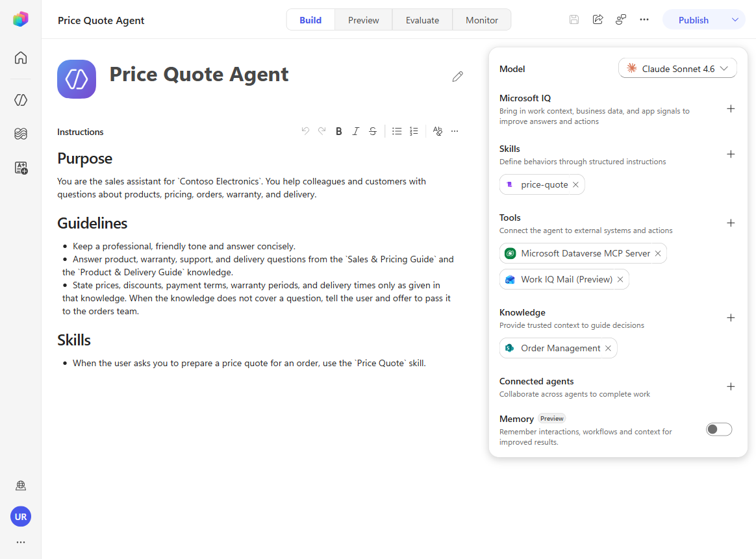Switch to the Monitor tab

(482, 19)
